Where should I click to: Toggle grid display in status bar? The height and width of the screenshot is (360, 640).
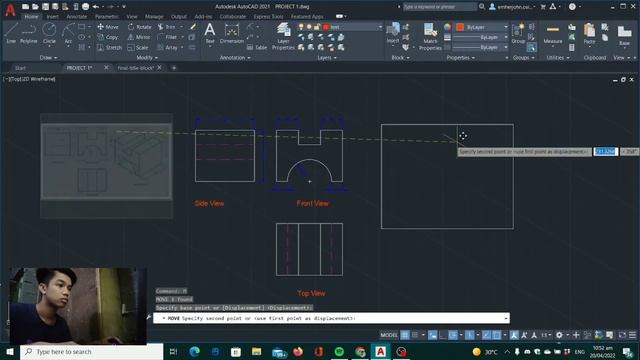[x=405, y=335]
